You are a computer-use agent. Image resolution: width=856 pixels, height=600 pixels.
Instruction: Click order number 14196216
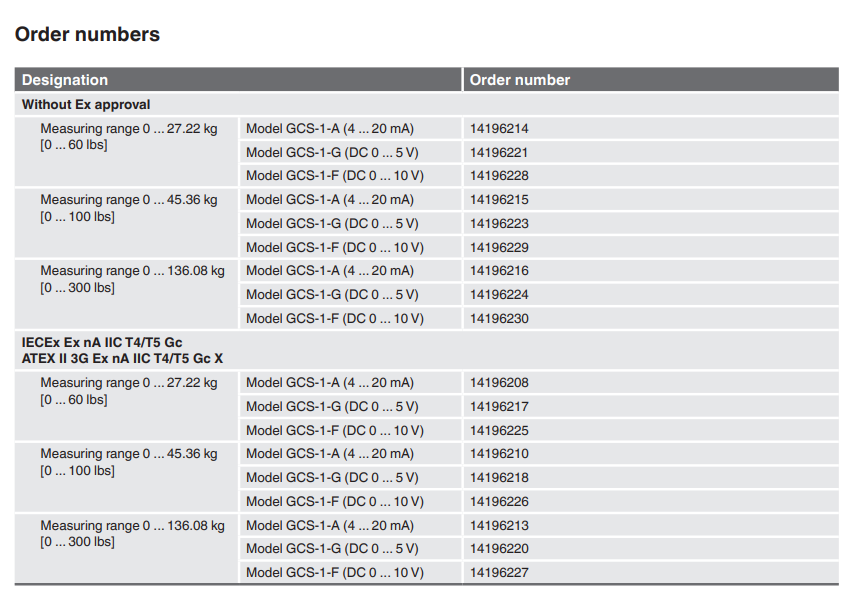pyautogui.click(x=499, y=271)
